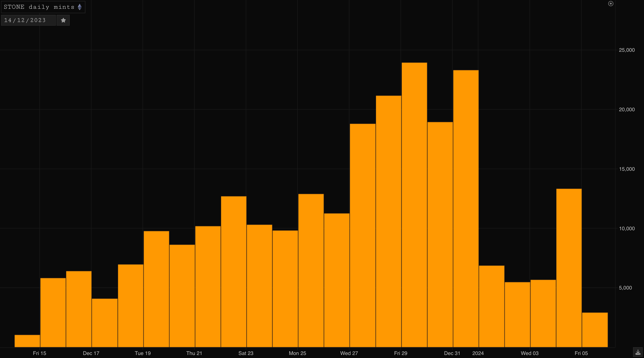
Task: Click the 25,000 y-axis label
Action: click(627, 50)
